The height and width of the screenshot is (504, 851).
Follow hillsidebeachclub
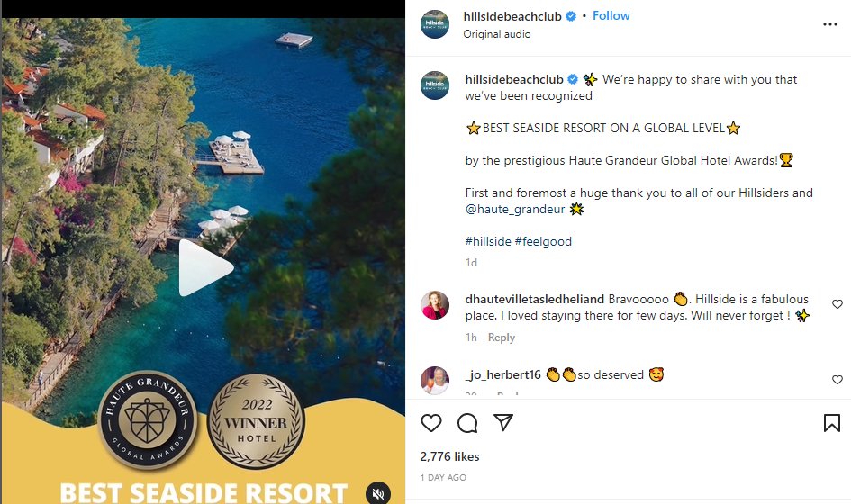(611, 15)
